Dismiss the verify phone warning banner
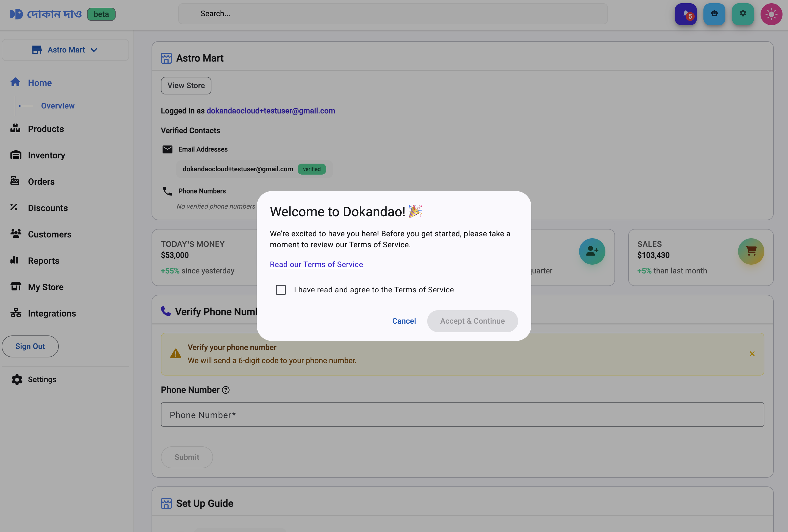 coord(752,354)
